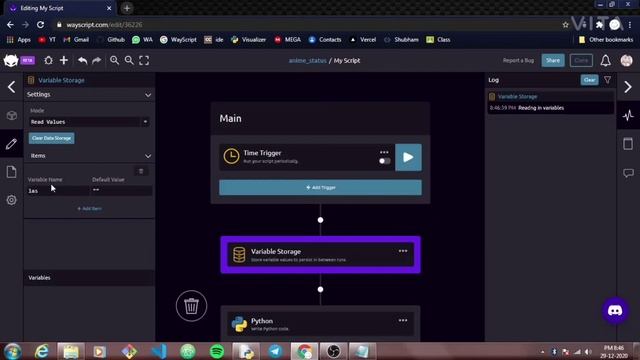Viewport: 640px width, 360px height.
Task: Open the Windows Start menu
Action: click(x=12, y=351)
